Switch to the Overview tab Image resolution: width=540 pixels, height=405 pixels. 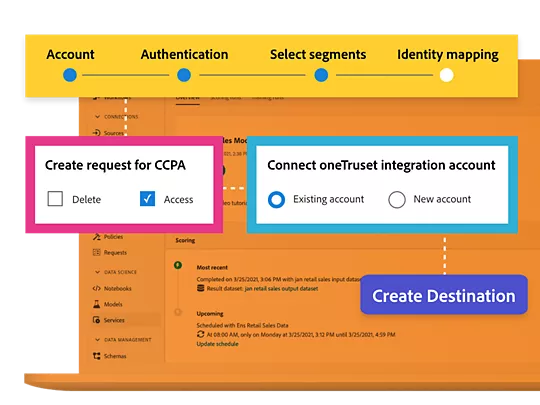pos(188,98)
